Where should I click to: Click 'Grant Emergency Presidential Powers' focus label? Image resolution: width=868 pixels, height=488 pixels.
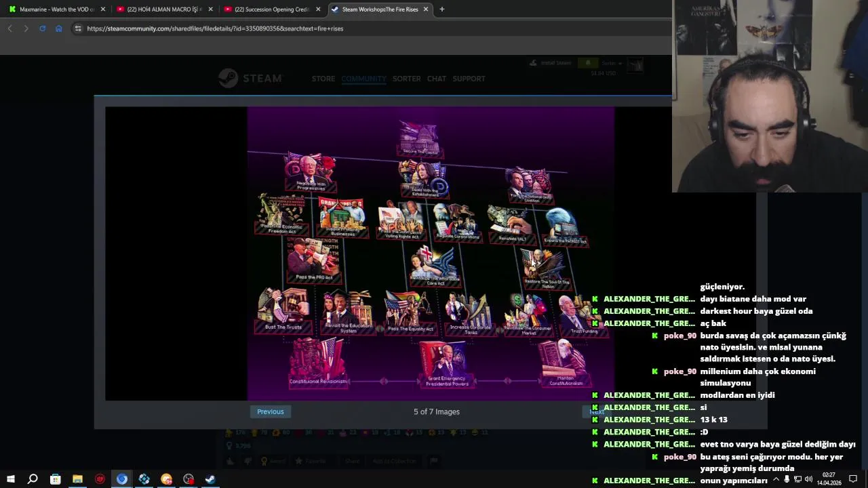(x=447, y=381)
